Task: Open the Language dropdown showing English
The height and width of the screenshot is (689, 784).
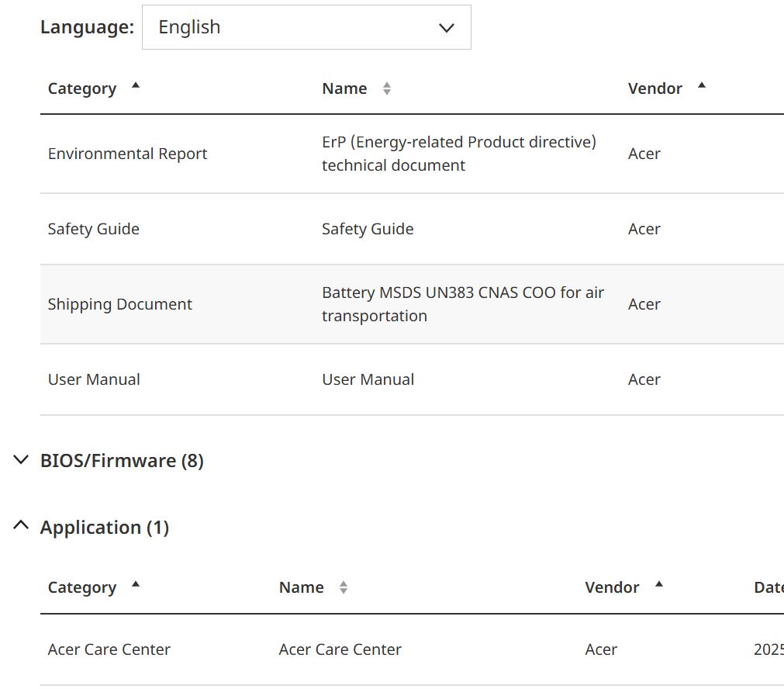Action: [x=306, y=27]
